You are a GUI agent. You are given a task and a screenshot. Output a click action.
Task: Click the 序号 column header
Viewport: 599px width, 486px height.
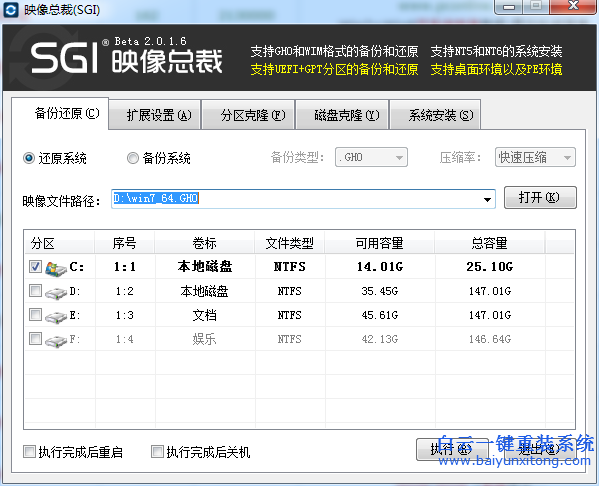click(x=125, y=243)
